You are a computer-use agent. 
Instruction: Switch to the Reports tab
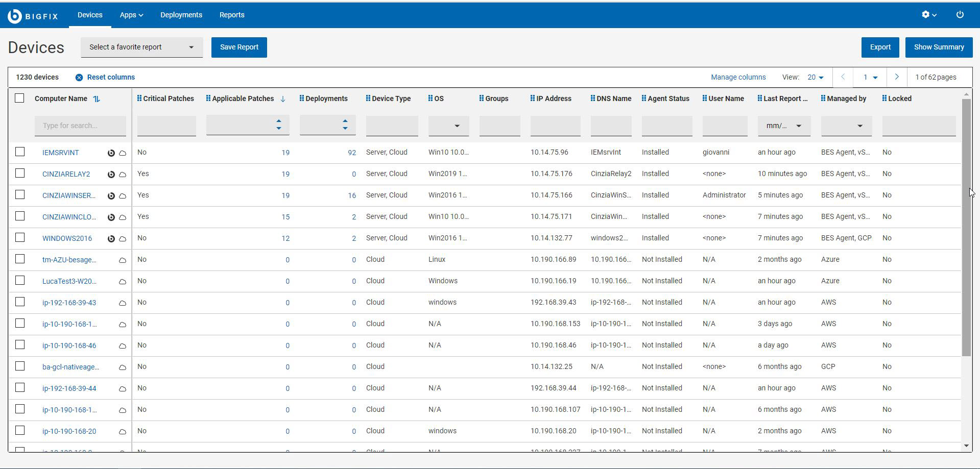point(232,15)
